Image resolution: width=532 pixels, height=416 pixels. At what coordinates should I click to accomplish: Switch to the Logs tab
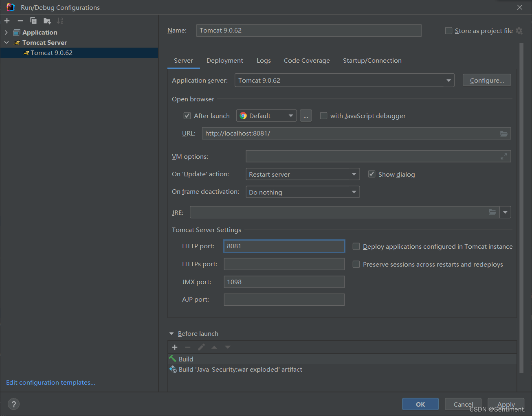click(264, 61)
